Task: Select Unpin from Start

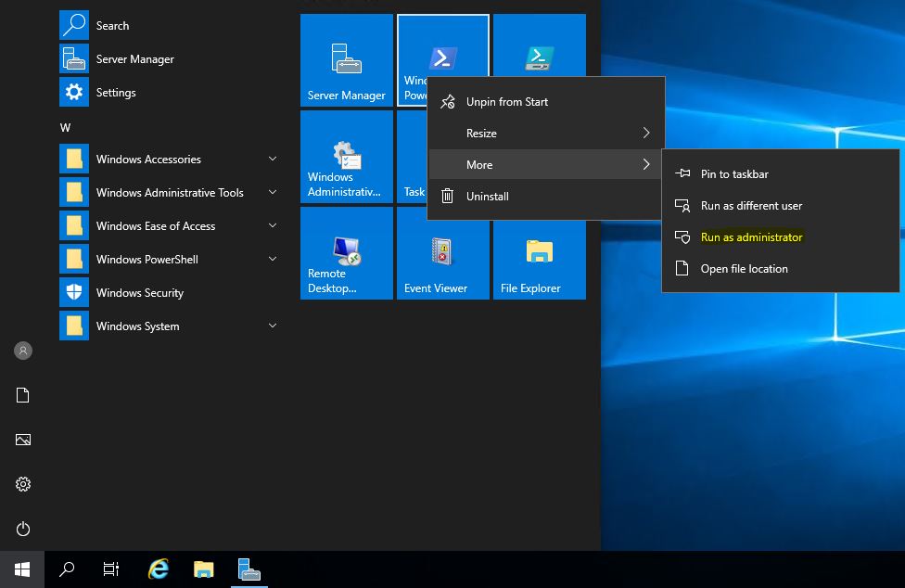Action: (545, 102)
